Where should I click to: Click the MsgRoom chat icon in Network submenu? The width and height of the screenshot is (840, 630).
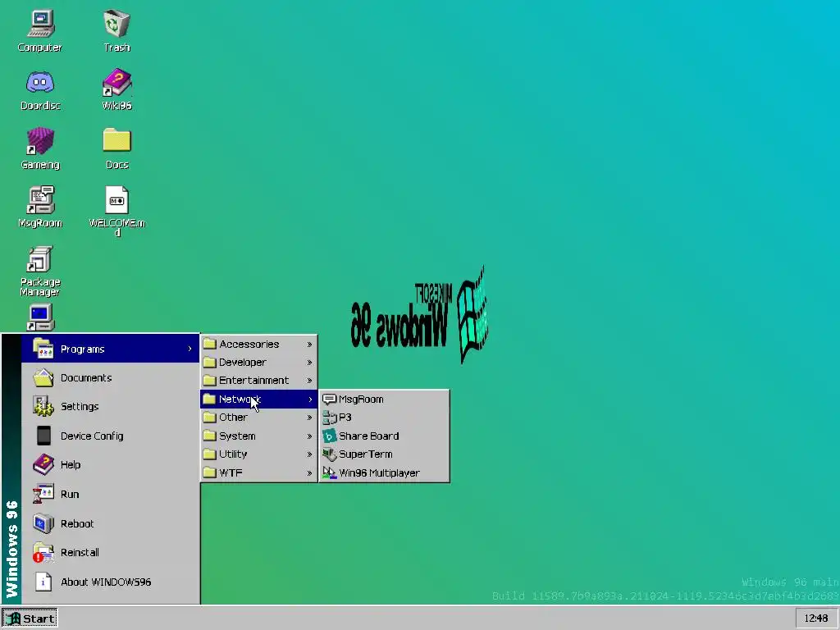point(330,399)
